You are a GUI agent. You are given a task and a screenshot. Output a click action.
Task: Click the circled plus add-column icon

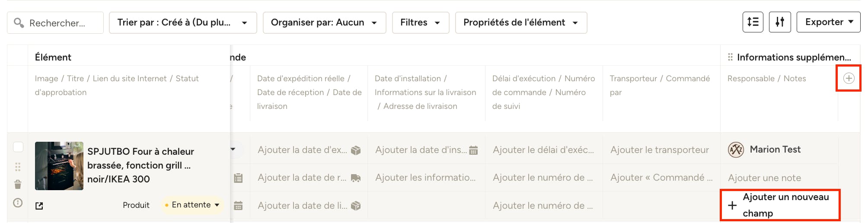849,78
